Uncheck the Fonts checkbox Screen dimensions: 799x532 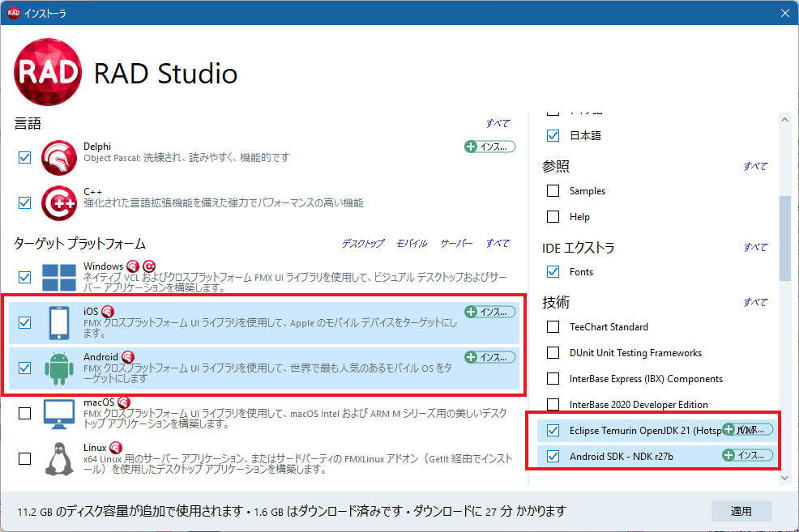[553, 272]
